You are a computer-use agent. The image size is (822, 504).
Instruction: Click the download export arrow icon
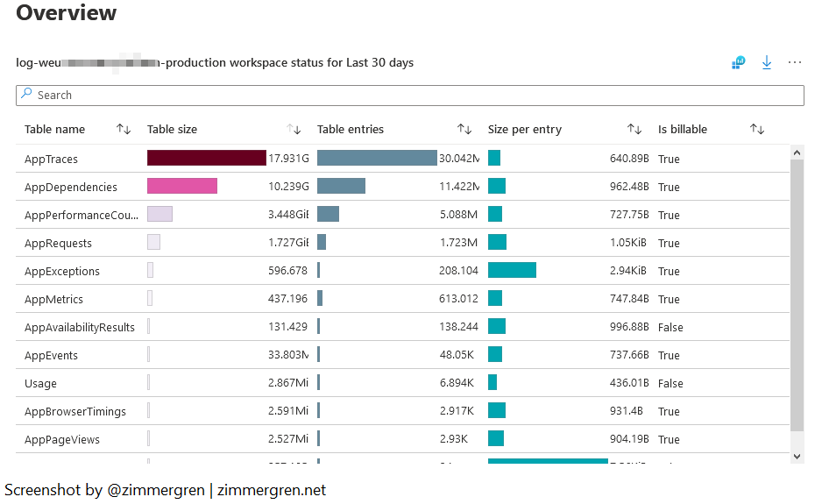click(x=767, y=62)
